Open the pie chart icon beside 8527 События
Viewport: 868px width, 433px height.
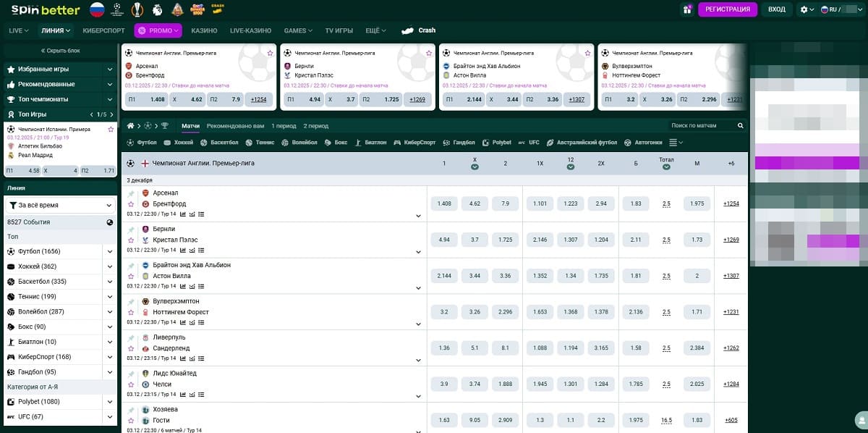(110, 222)
